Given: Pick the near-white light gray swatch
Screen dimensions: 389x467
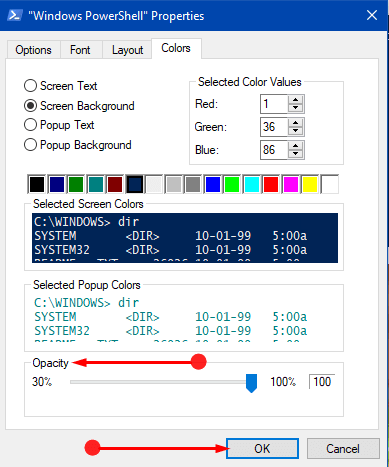Looking at the screenshot, I should [x=154, y=184].
